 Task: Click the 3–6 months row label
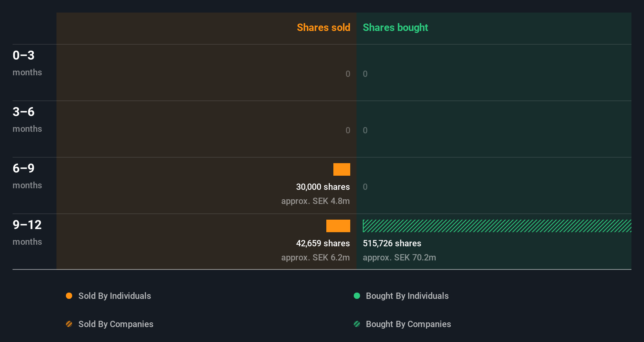coord(27,120)
